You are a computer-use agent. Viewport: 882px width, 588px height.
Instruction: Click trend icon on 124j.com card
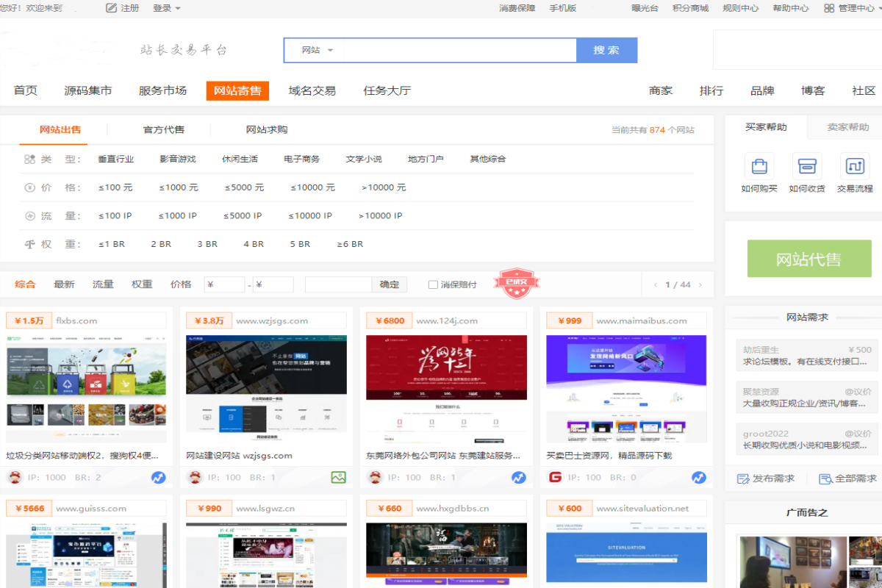(518, 478)
